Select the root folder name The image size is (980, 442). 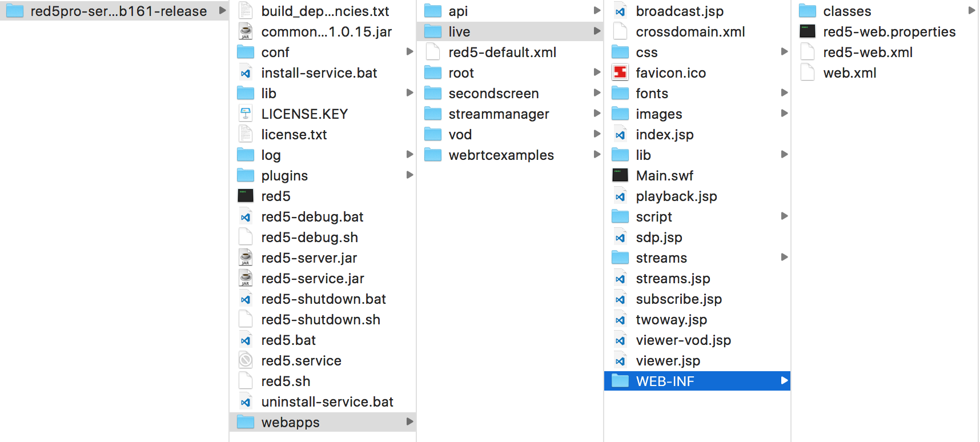(461, 73)
